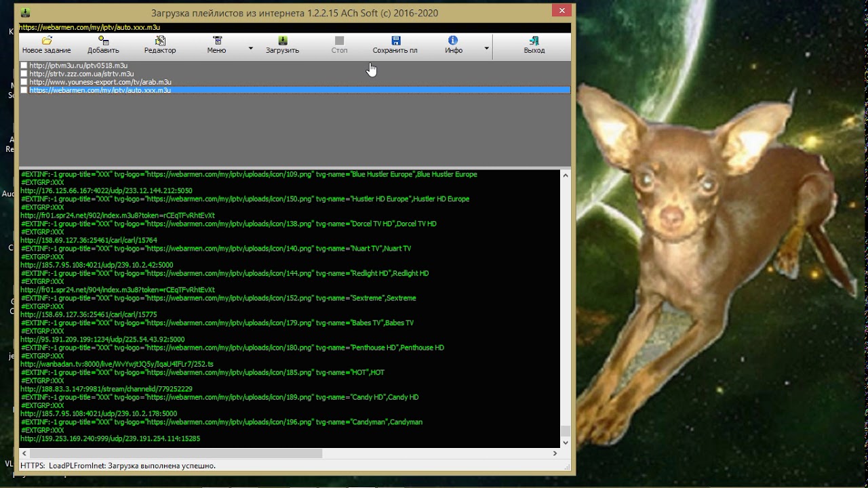
Task: Click the log line http://188.83.3.147:9981/stream/channelid/779252229
Action: [106, 389]
